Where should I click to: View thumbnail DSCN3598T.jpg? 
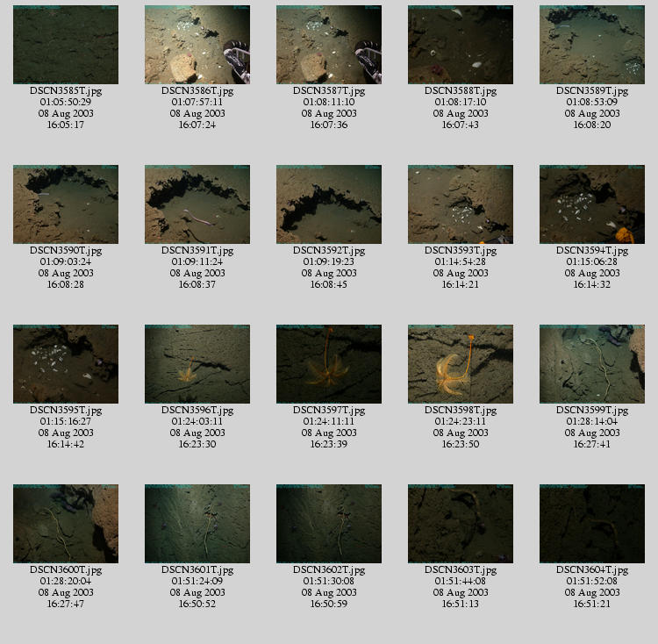[461, 364]
